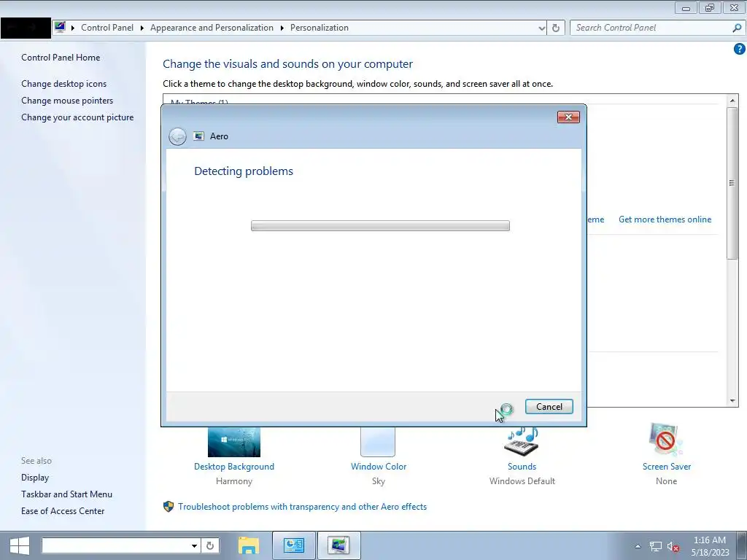Click Control Panel breadcrumb

pos(107,28)
